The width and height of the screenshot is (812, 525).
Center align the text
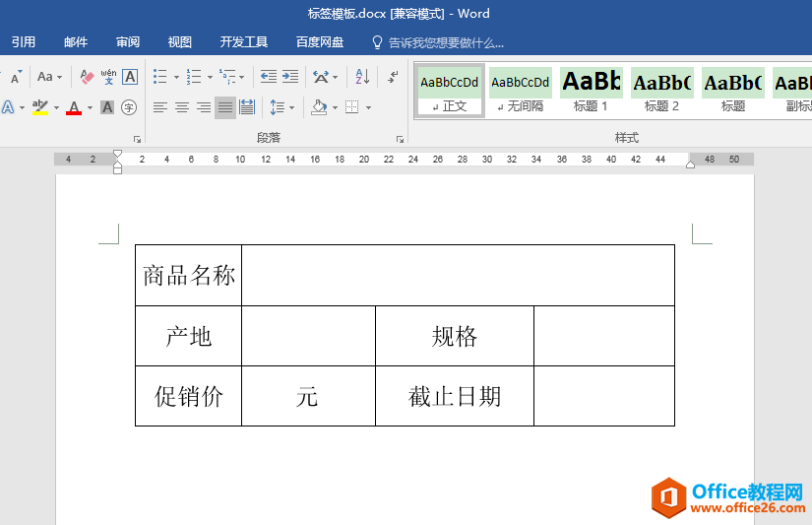coord(182,107)
